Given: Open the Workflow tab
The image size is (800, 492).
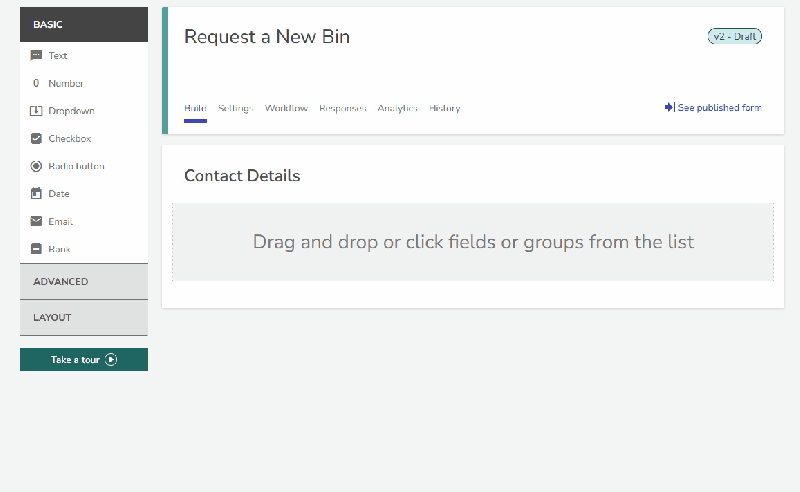Looking at the screenshot, I should (286, 108).
